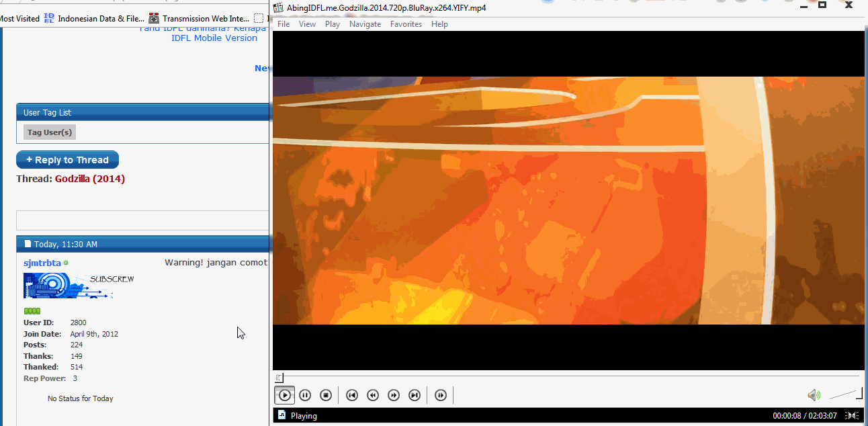
Task: Click the icon right of the time counter
Action: [852, 416]
